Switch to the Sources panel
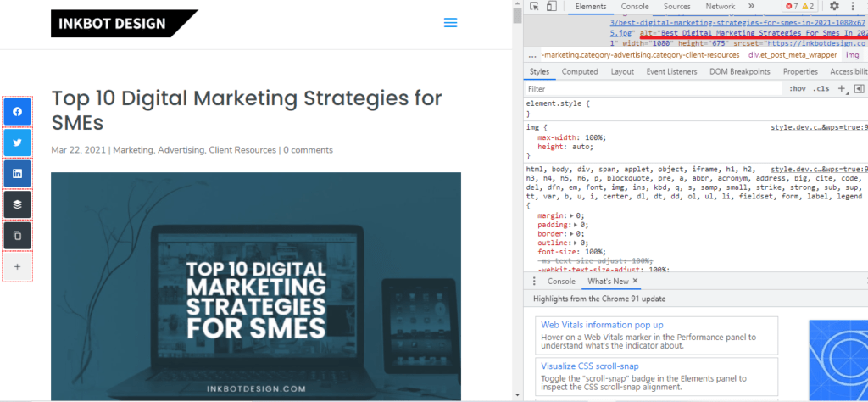The width and height of the screenshot is (868, 402). pos(677,7)
